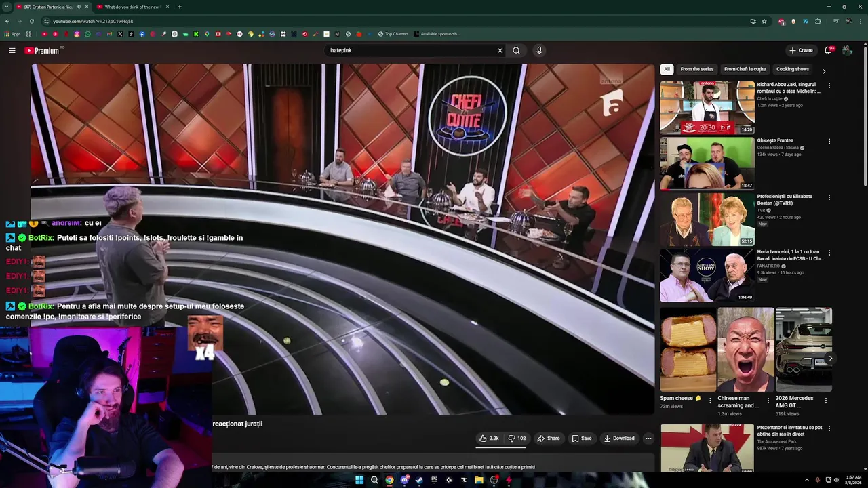Open options for Horia Ivanovici video
The height and width of the screenshot is (488, 868).
click(829, 252)
